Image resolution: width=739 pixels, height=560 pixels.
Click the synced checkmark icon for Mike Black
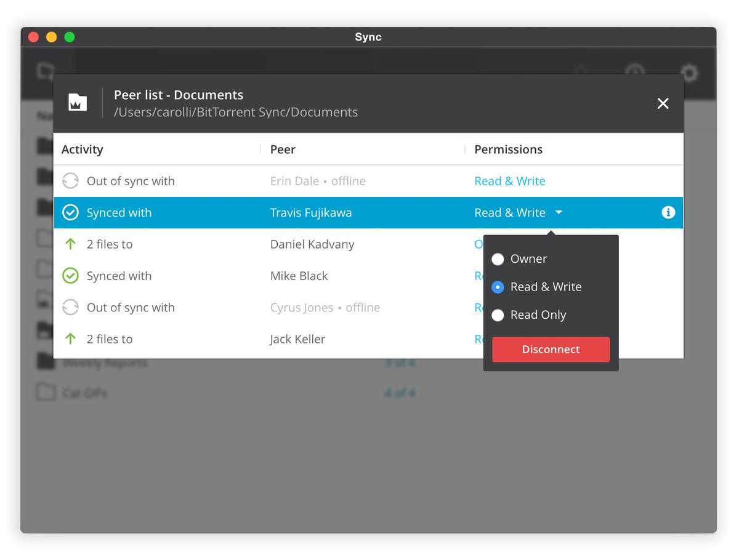[x=70, y=276]
